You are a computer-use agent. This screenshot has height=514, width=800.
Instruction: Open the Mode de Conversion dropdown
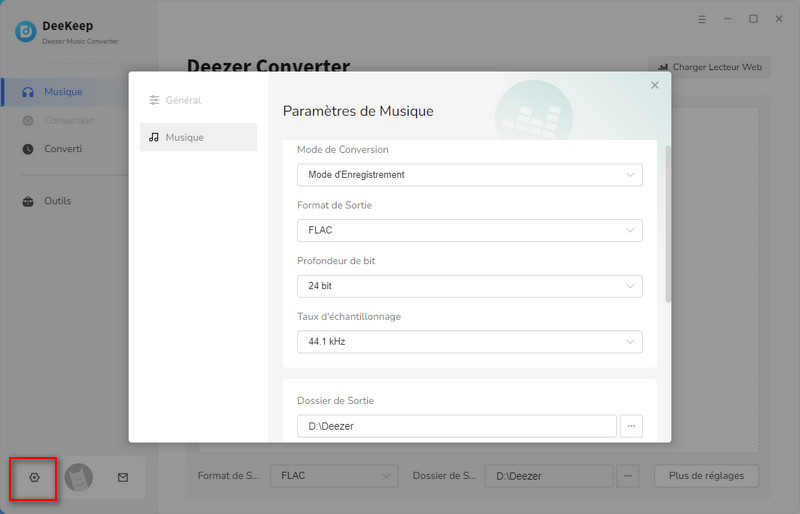[469, 175]
